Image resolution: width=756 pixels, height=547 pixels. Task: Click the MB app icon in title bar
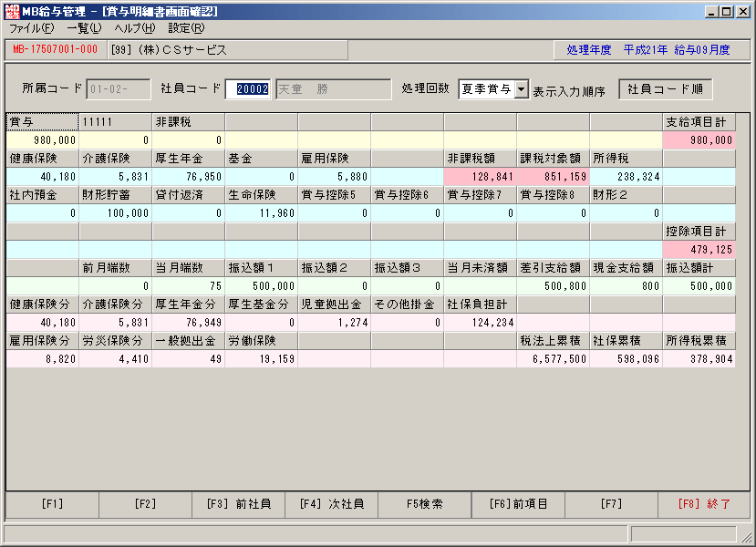pos(12,11)
